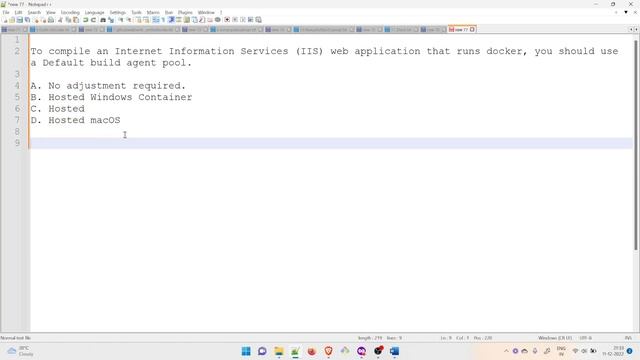The width and height of the screenshot is (640, 360).
Task: Click status bar "UTF-8" encoding field
Action: [x=585, y=338]
